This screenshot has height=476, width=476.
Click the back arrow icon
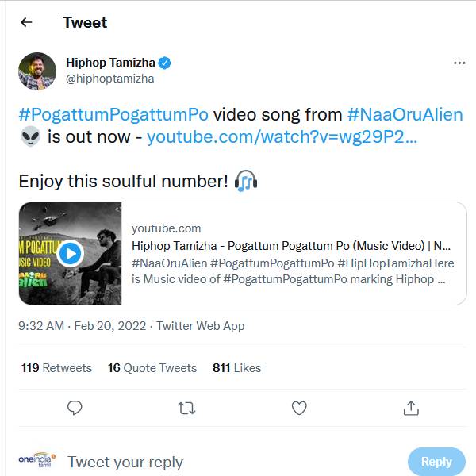[x=26, y=22]
